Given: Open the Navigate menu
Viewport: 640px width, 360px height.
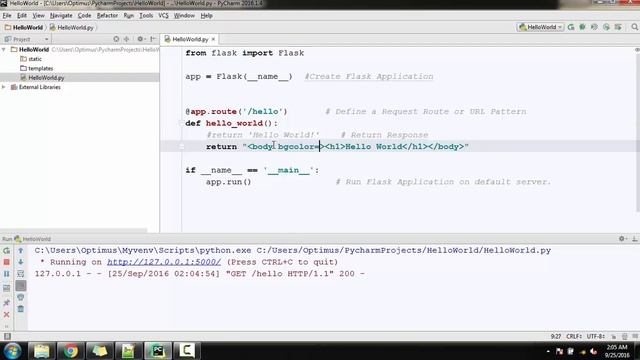Looking at the screenshot, I should (x=61, y=16).
